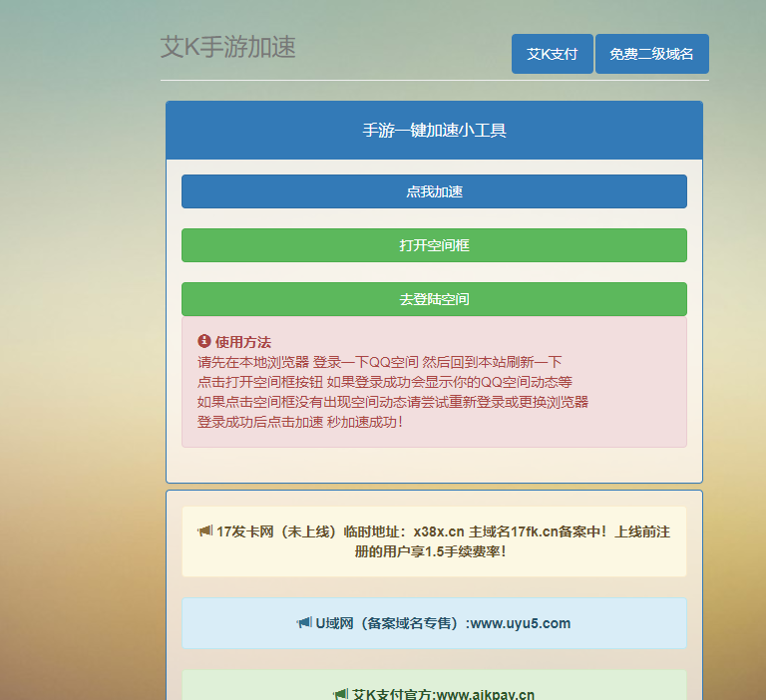This screenshot has height=700, width=766.
Task: Click the 去登陆空间 button
Action: coord(434,299)
